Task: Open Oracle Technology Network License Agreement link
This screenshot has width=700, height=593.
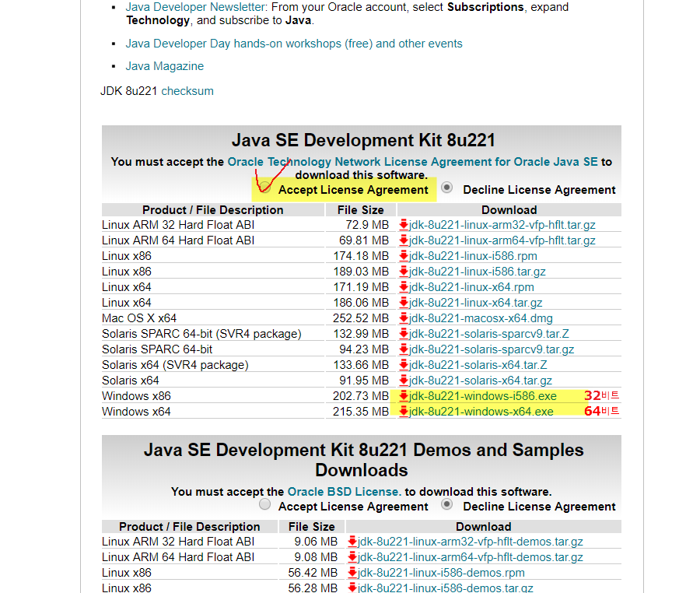Action: tap(412, 162)
